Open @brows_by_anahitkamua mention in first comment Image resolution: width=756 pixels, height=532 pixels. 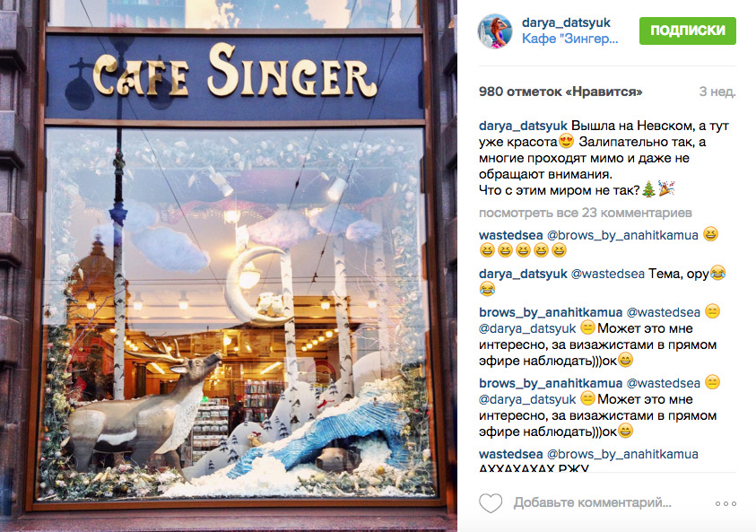point(622,235)
